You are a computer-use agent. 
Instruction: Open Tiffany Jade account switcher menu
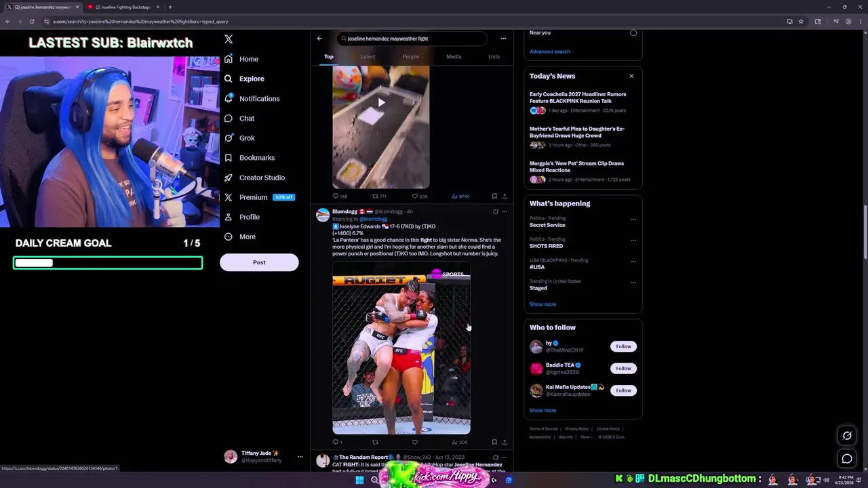click(x=264, y=457)
